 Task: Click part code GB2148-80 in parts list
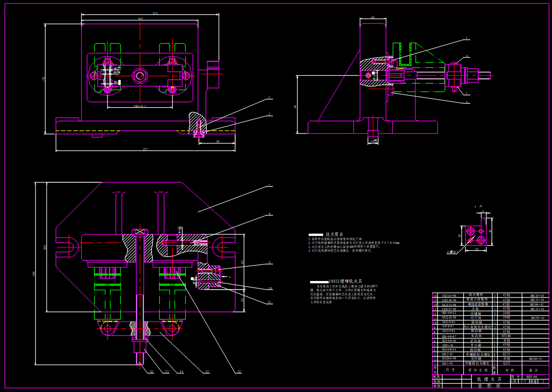[449, 300]
